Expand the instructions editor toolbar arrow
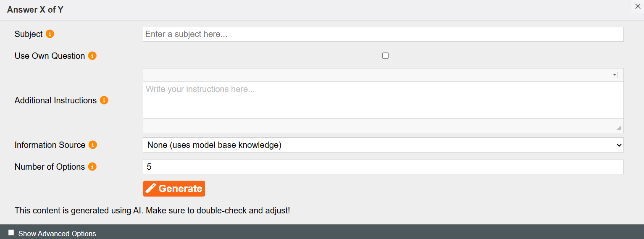The width and height of the screenshot is (644, 239). [614, 75]
